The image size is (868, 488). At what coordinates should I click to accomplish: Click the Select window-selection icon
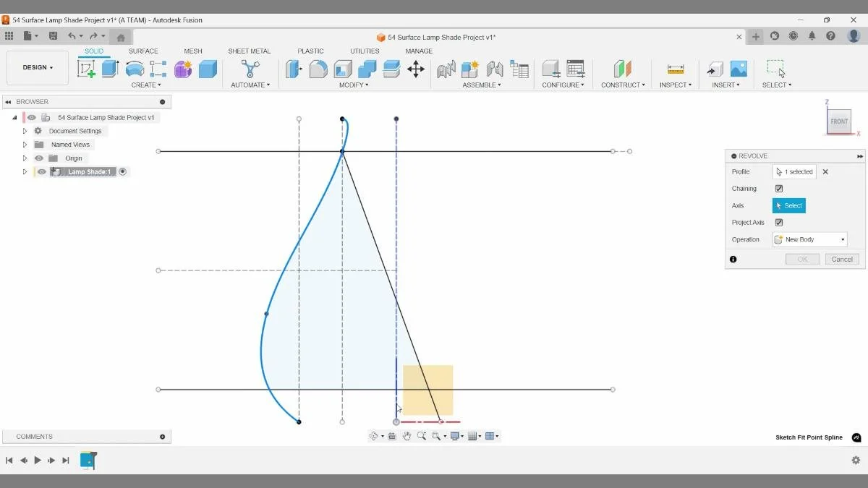pos(776,69)
